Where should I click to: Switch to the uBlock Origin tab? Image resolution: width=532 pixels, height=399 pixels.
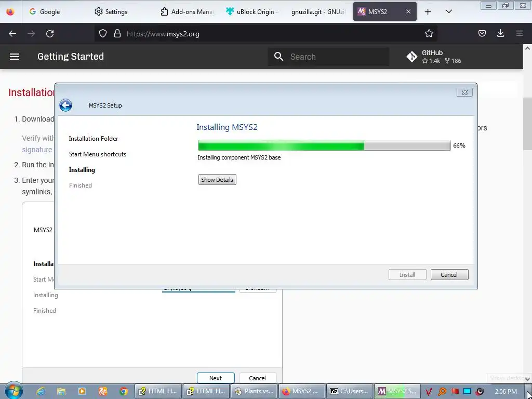[x=252, y=11]
